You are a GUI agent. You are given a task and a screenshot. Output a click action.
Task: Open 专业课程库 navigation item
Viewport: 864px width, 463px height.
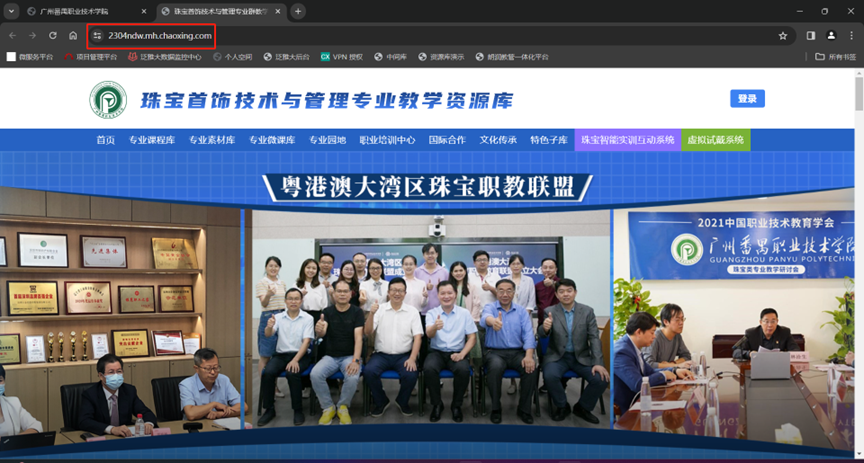[152, 140]
